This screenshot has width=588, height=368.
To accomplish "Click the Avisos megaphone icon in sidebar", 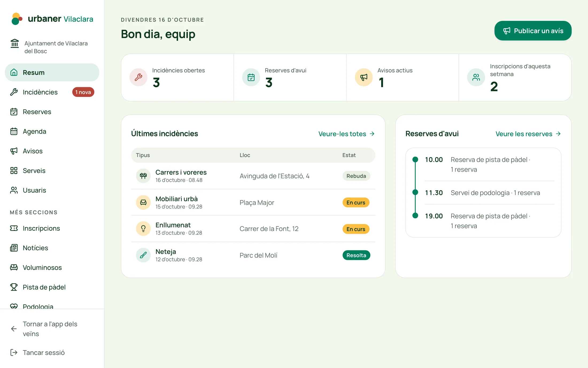I will (x=14, y=151).
